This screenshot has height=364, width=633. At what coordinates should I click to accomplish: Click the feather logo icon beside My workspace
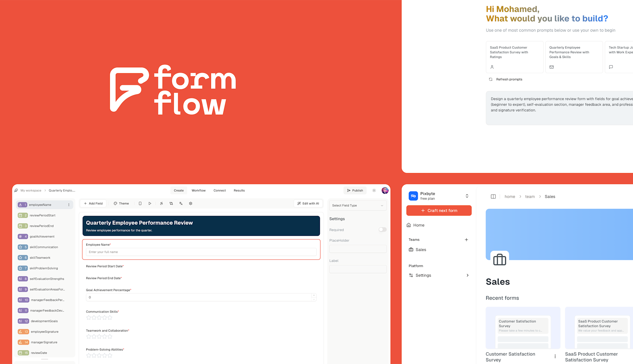pos(16,190)
